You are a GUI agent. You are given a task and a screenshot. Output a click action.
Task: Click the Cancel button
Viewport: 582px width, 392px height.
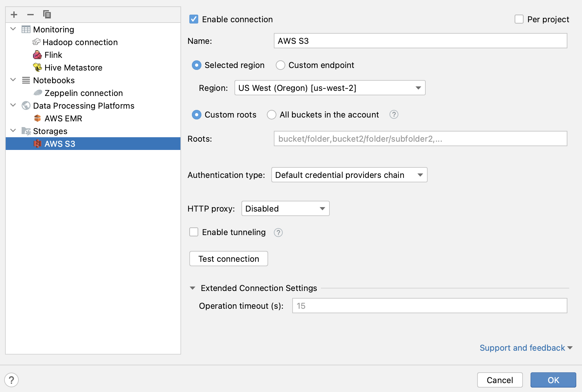tap(500, 380)
